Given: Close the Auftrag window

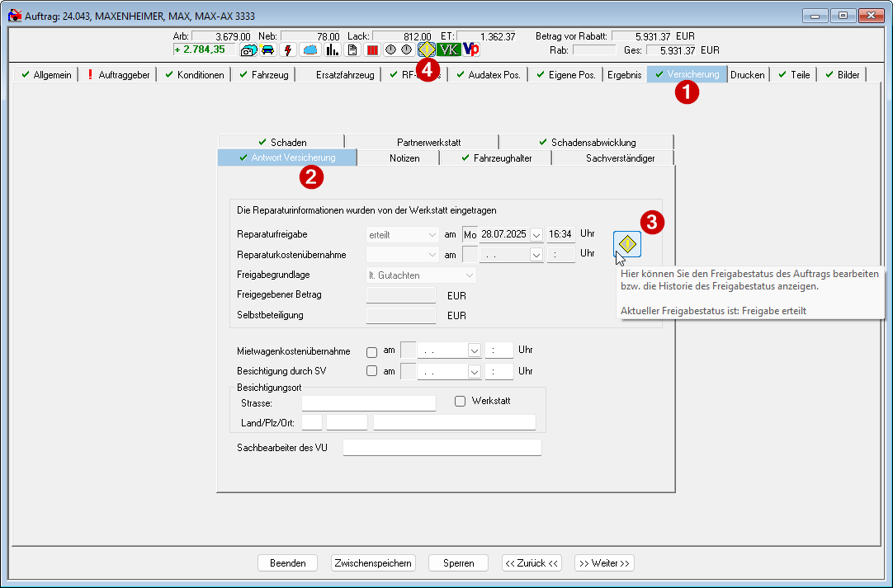Looking at the screenshot, I should (x=871, y=16).
